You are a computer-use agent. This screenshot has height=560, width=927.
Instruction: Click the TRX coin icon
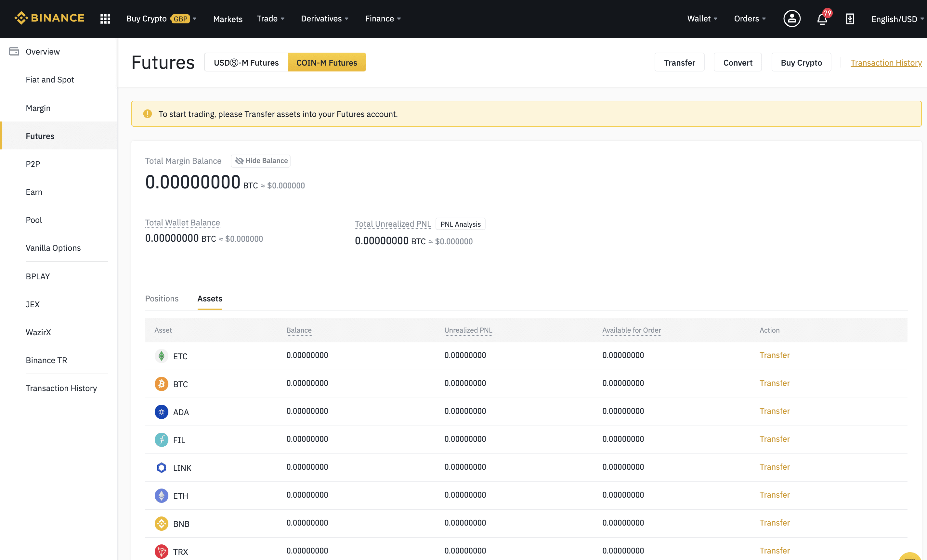coord(162,551)
